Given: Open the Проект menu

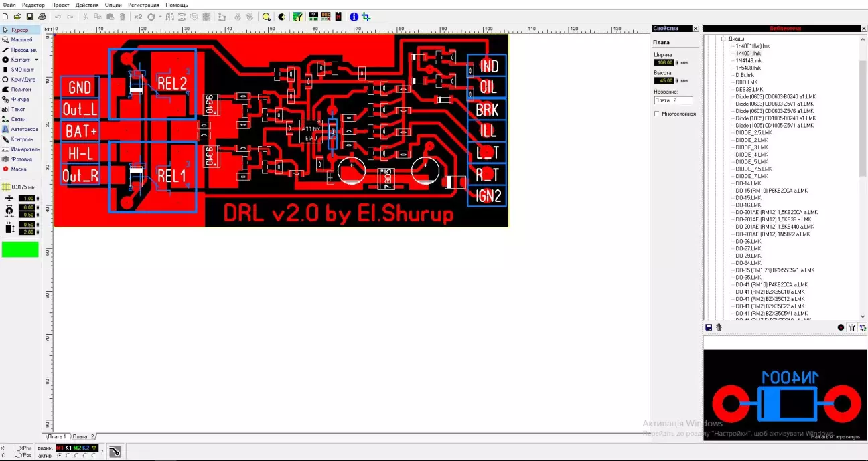Looking at the screenshot, I should click(60, 5).
